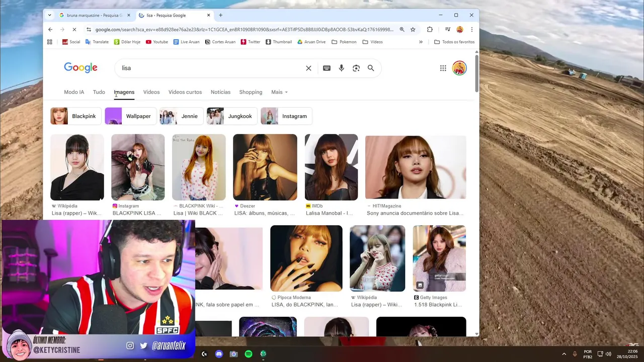Open the 'Todos os favoritos' folder
The width and height of the screenshot is (644, 362).
(x=454, y=42)
